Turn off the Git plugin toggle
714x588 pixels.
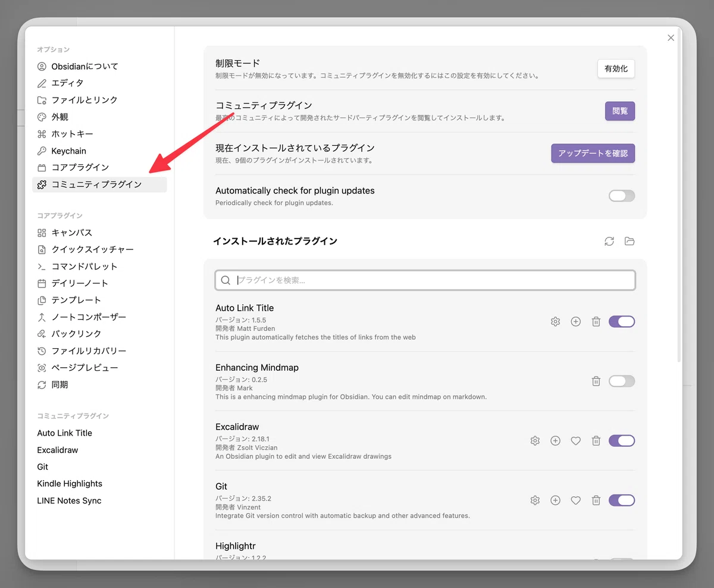(622, 501)
